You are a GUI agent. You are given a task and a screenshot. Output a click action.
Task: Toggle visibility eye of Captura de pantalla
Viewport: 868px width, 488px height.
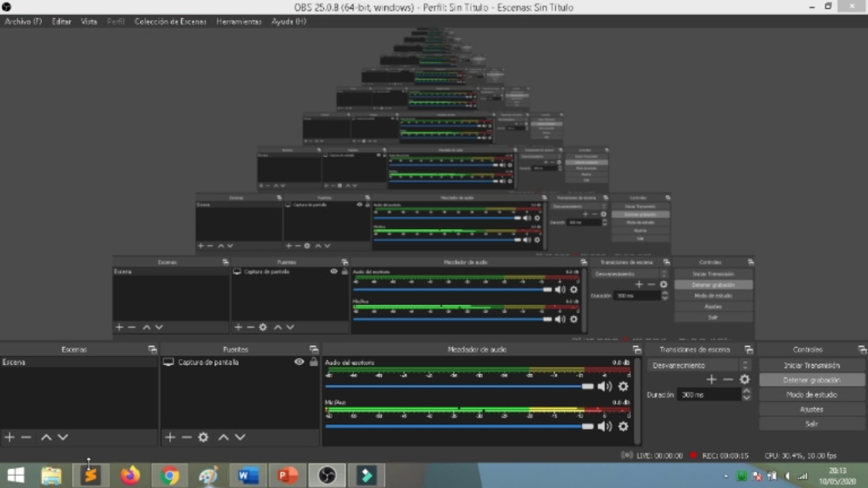click(299, 362)
